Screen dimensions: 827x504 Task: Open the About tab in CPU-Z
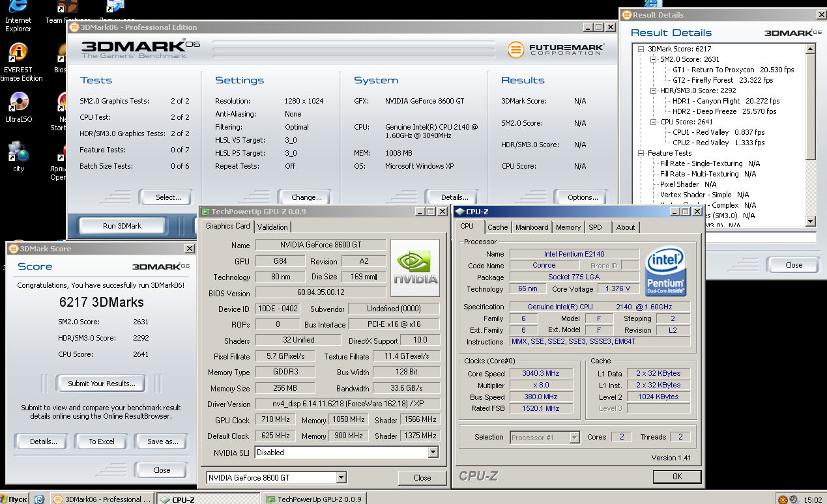626,227
